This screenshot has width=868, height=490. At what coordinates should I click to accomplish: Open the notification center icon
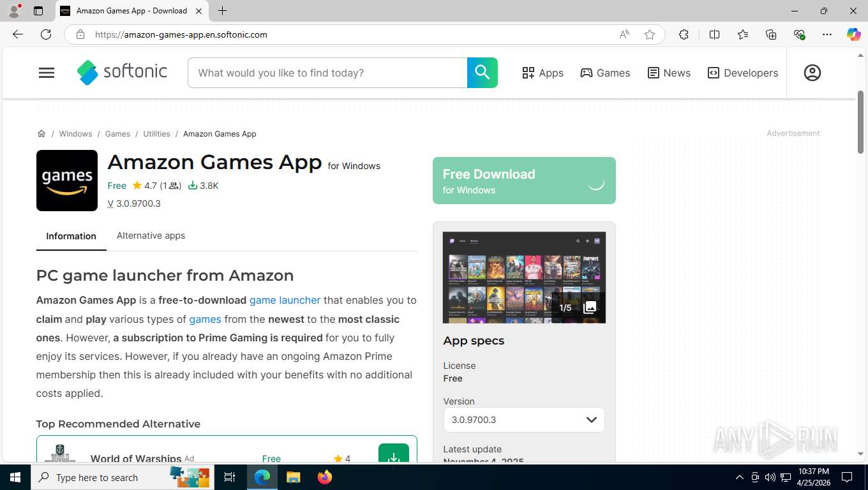pos(847,477)
